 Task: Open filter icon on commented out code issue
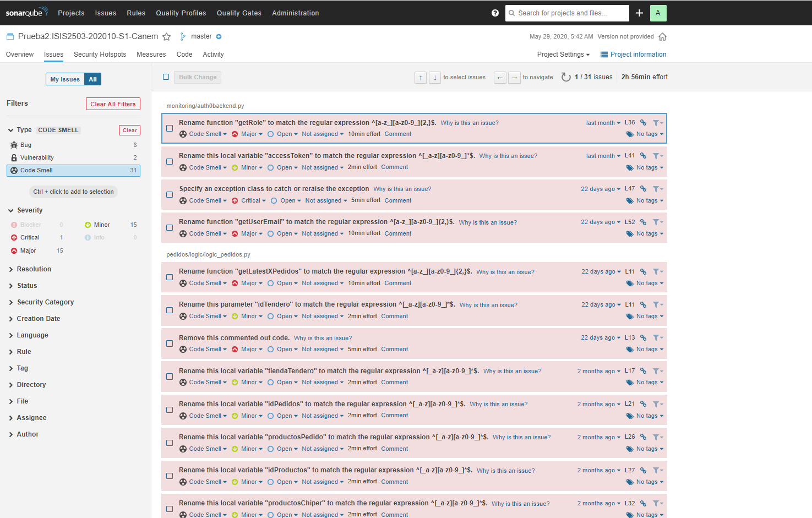click(658, 337)
